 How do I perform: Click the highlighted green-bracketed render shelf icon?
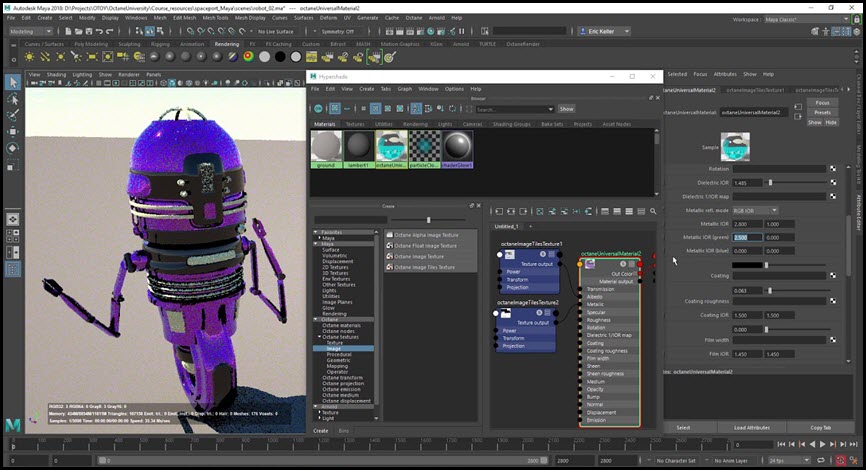pyautogui.click(x=374, y=56)
